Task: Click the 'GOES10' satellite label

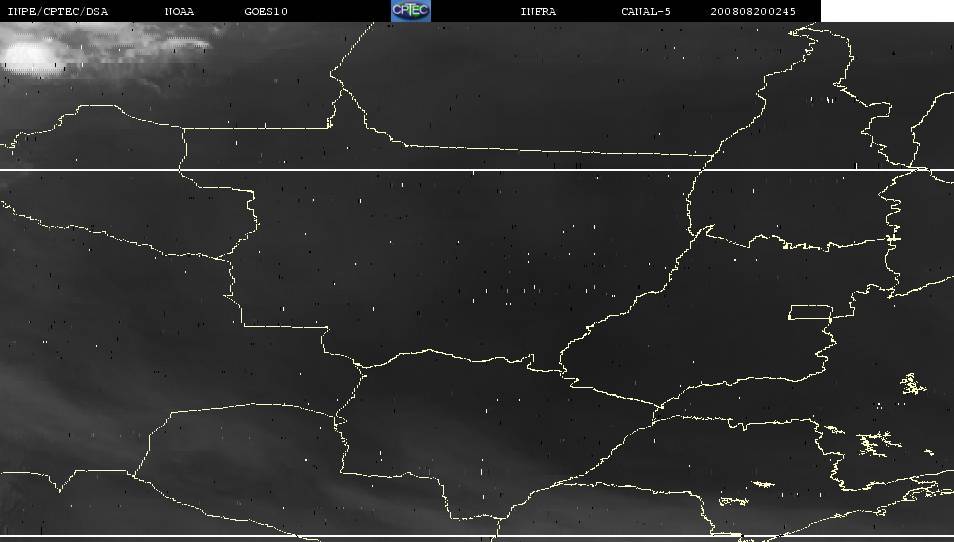Action: pos(266,12)
